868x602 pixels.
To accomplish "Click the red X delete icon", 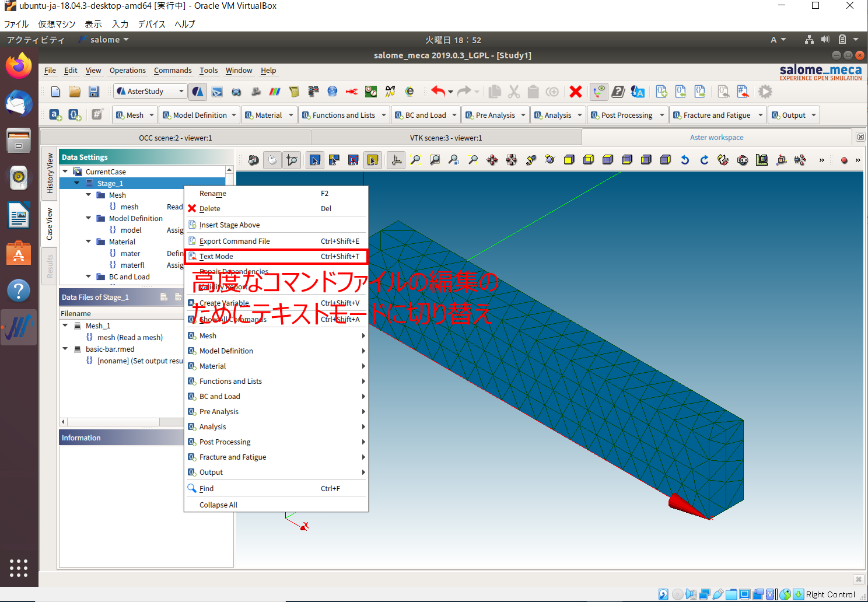I will 576,92.
